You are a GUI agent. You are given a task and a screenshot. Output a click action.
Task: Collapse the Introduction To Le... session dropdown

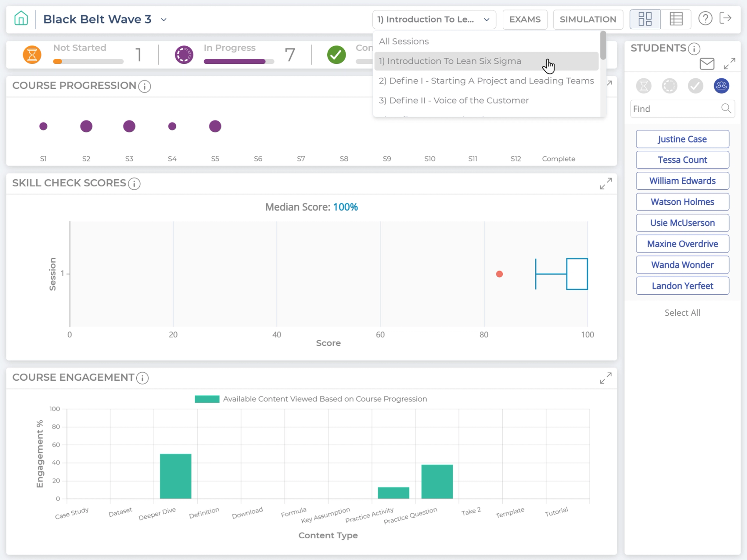tap(434, 20)
